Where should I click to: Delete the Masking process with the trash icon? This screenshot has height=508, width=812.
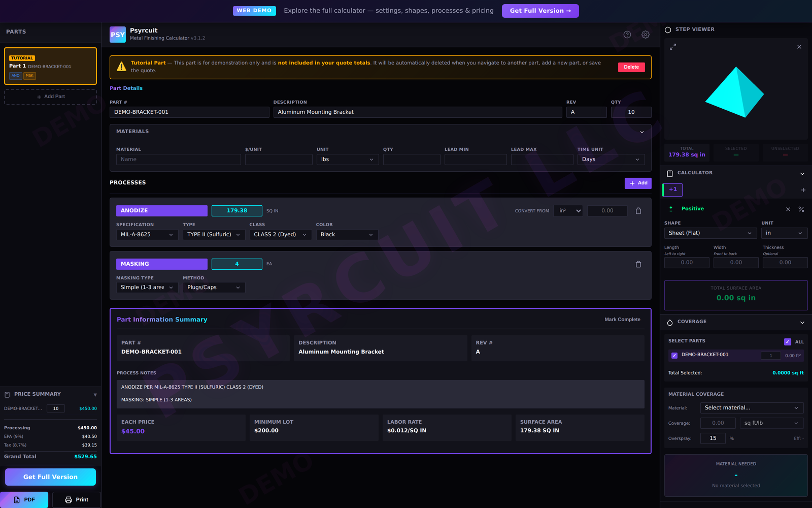pos(638,264)
